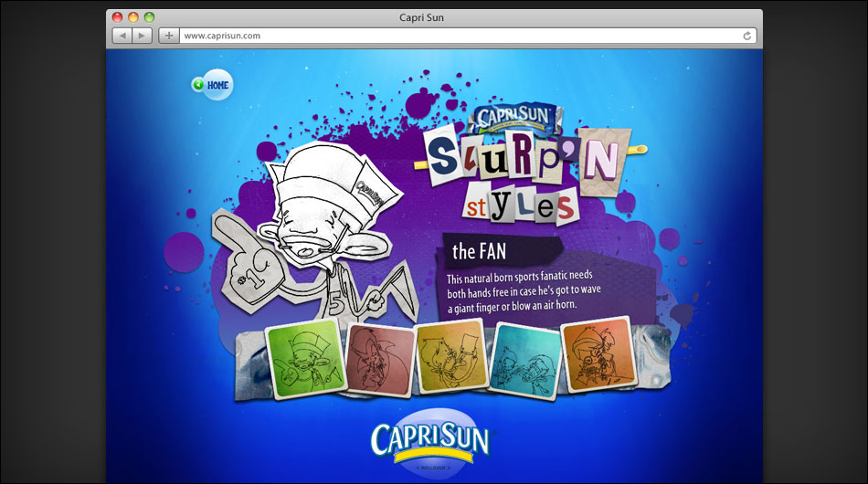Click the Capri Sun pouch logo above Slurp'n
868x484 pixels.
pos(514,118)
